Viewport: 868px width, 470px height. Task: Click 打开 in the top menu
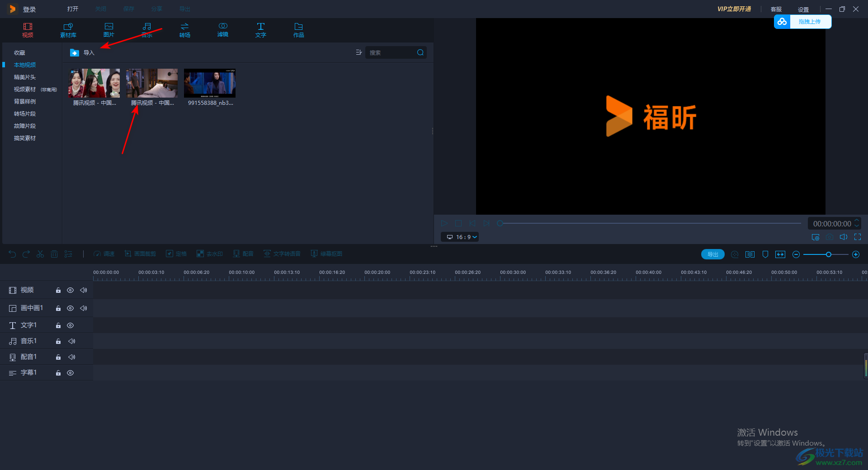(x=73, y=9)
